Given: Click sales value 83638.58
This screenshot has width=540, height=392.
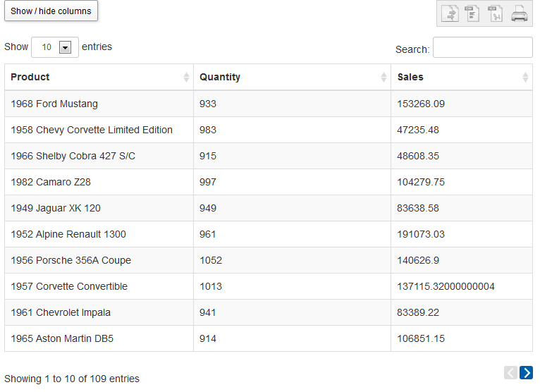Looking at the screenshot, I should [418, 208].
